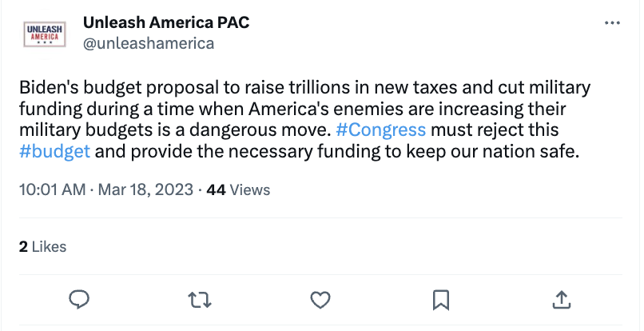The height and width of the screenshot is (331, 644).
Task: Like the tweet with the heart icon
Action: coord(320,299)
